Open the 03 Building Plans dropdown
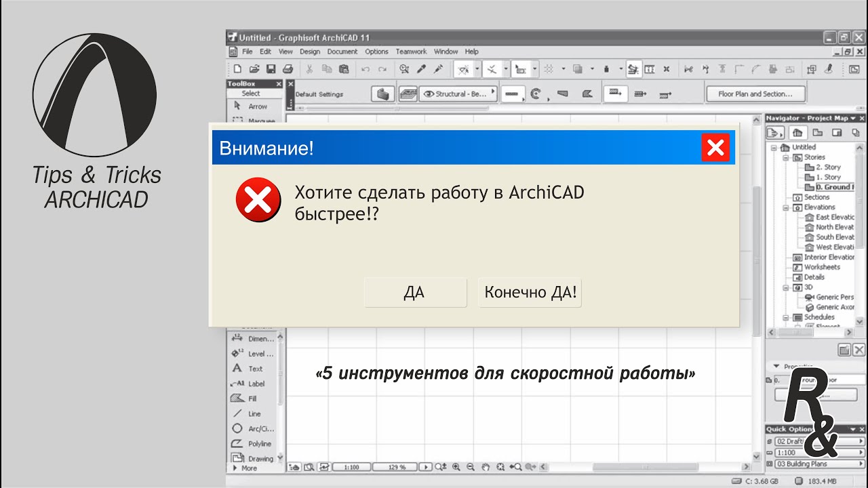The image size is (868, 488). coord(820,464)
